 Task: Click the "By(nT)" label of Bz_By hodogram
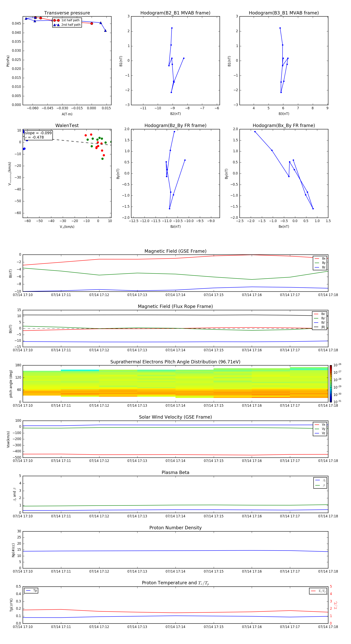click(118, 173)
